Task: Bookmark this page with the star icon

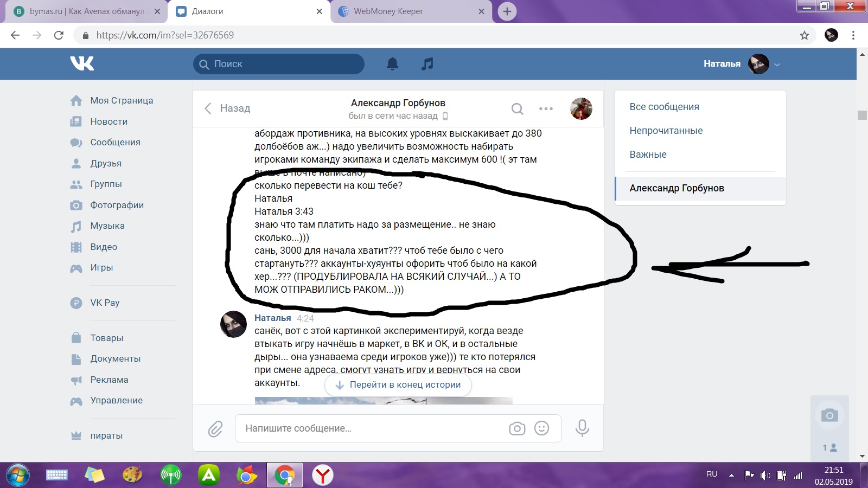Action: tap(804, 35)
